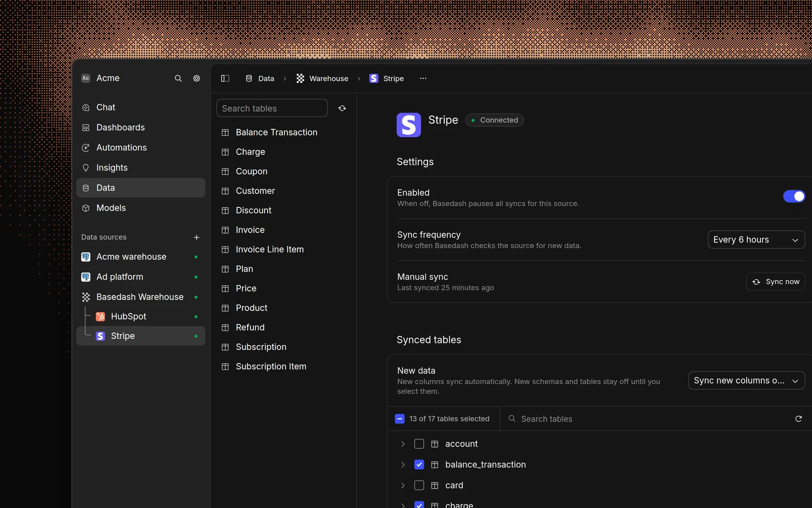The width and height of the screenshot is (812, 508).
Task: Open workspace settings gear icon
Action: click(x=197, y=78)
